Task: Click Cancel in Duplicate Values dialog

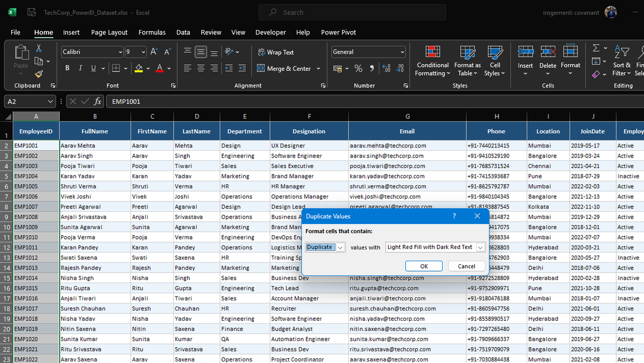Action: coord(466,266)
